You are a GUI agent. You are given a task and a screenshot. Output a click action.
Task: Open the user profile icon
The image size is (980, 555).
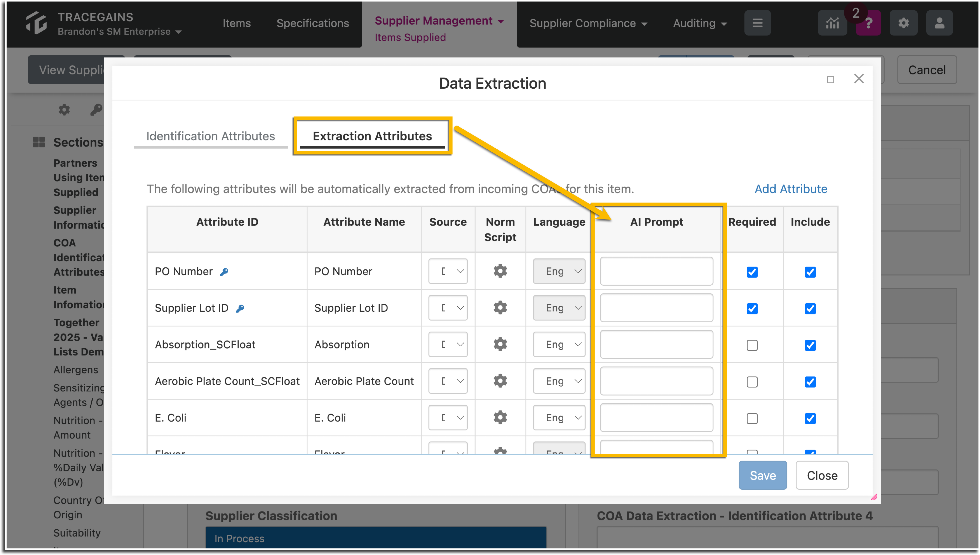tap(939, 23)
